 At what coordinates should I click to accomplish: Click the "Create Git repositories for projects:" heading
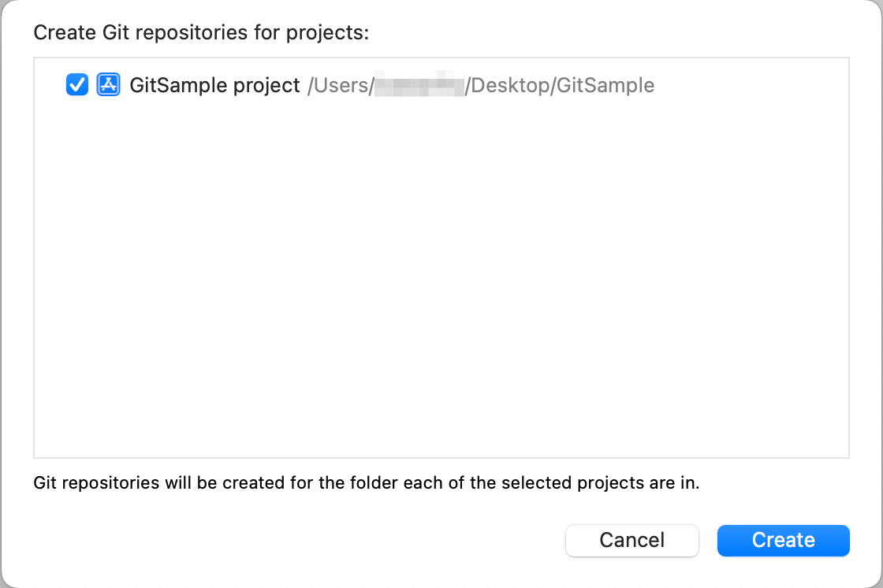[x=202, y=33]
